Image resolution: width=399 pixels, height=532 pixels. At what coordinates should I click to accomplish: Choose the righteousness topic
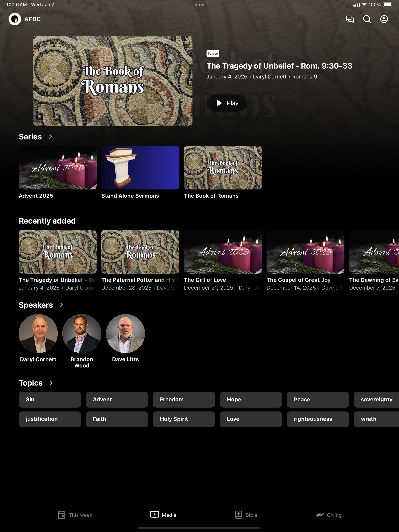point(318,419)
